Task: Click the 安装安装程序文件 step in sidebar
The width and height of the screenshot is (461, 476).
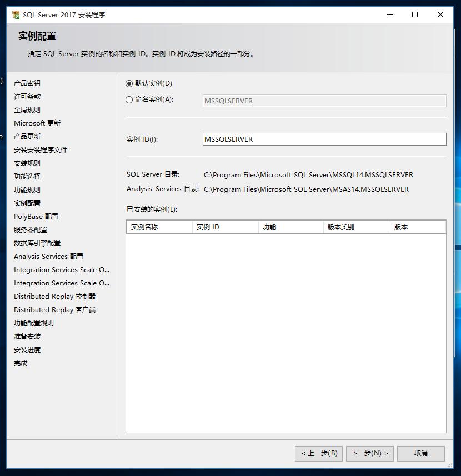Action: pyautogui.click(x=41, y=150)
